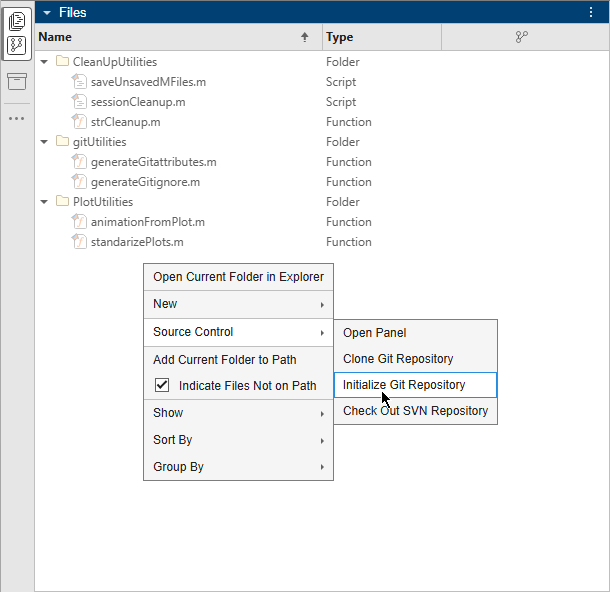
Task: Show more sidebar panels via ellipsis
Action: click(17, 118)
